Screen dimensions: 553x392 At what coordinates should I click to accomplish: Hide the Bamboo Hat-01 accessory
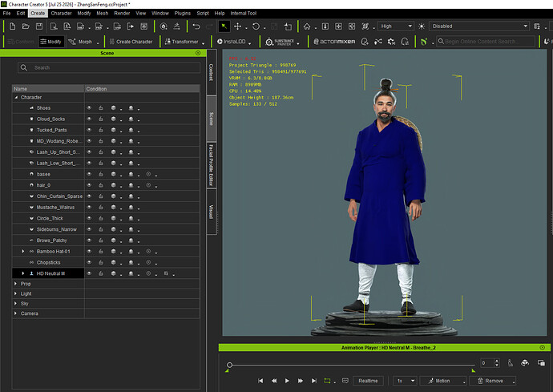pyautogui.click(x=89, y=251)
